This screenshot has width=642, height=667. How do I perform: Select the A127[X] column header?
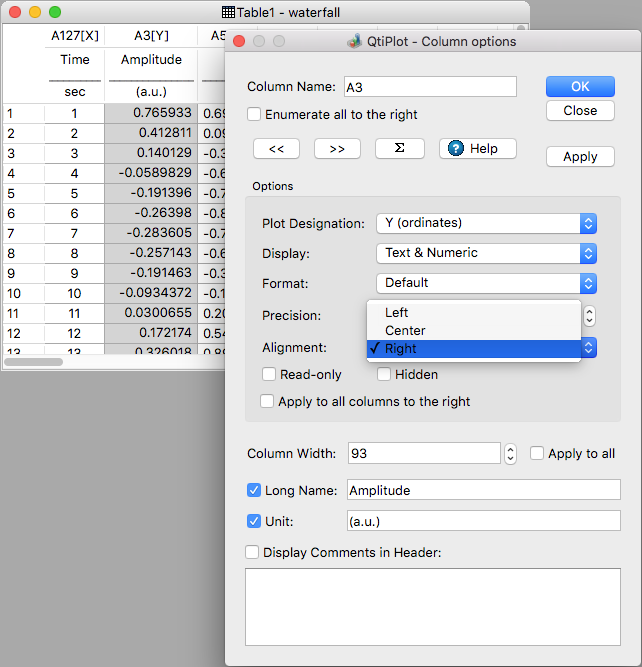point(74,36)
